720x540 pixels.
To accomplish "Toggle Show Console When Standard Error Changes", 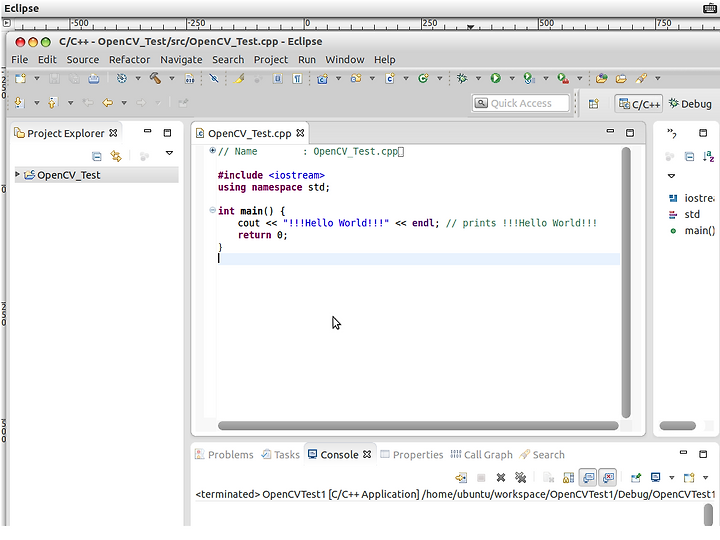I will (x=608, y=478).
